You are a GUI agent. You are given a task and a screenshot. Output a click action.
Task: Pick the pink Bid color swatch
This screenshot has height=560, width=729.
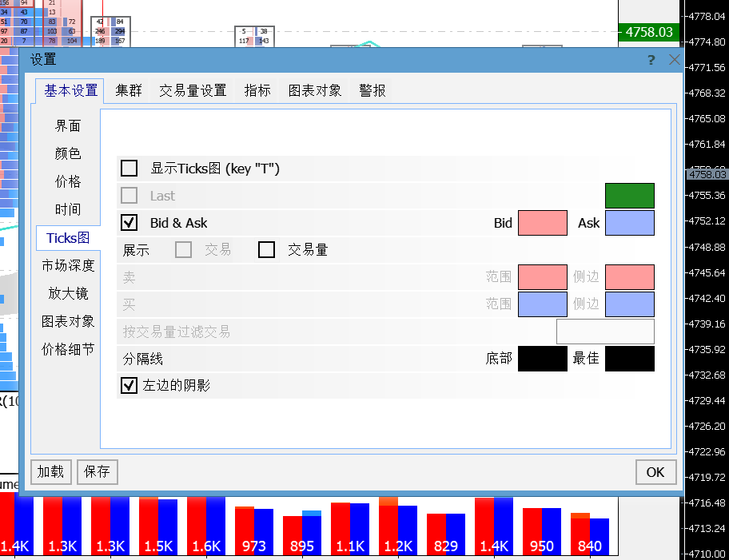543,223
